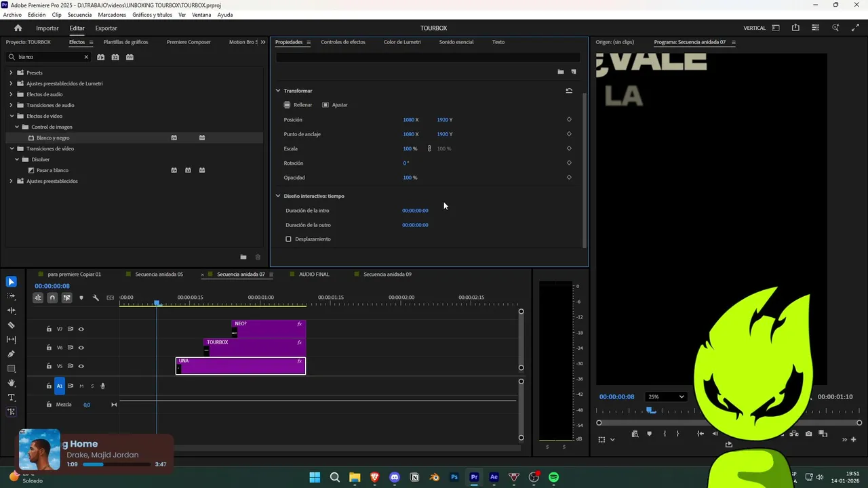Select the Selection arrow tool

point(11,282)
